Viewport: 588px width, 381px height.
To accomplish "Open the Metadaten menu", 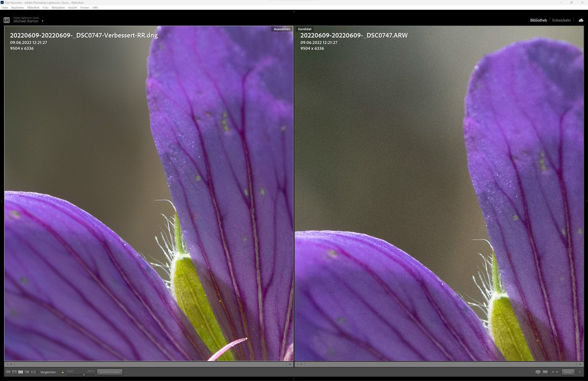I will click(58, 7).
